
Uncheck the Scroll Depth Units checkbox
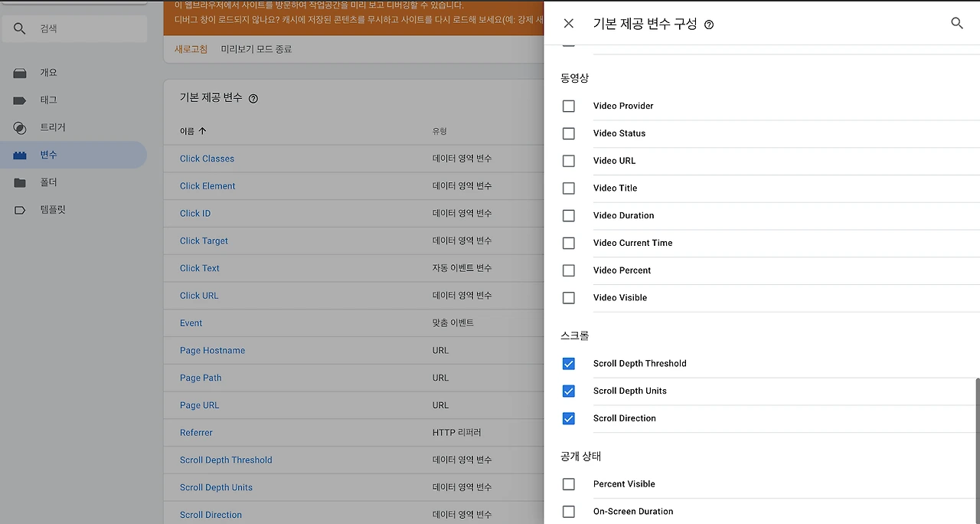pos(569,391)
